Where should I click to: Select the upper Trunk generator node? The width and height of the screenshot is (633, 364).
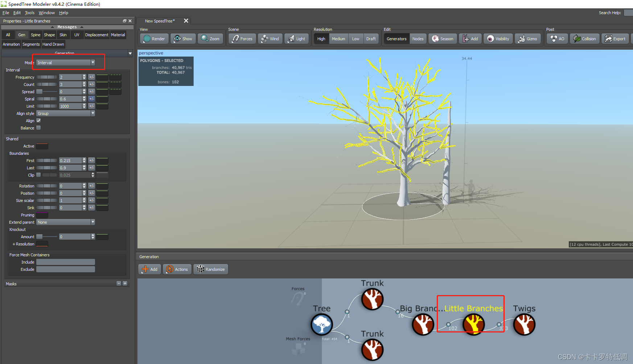click(372, 299)
